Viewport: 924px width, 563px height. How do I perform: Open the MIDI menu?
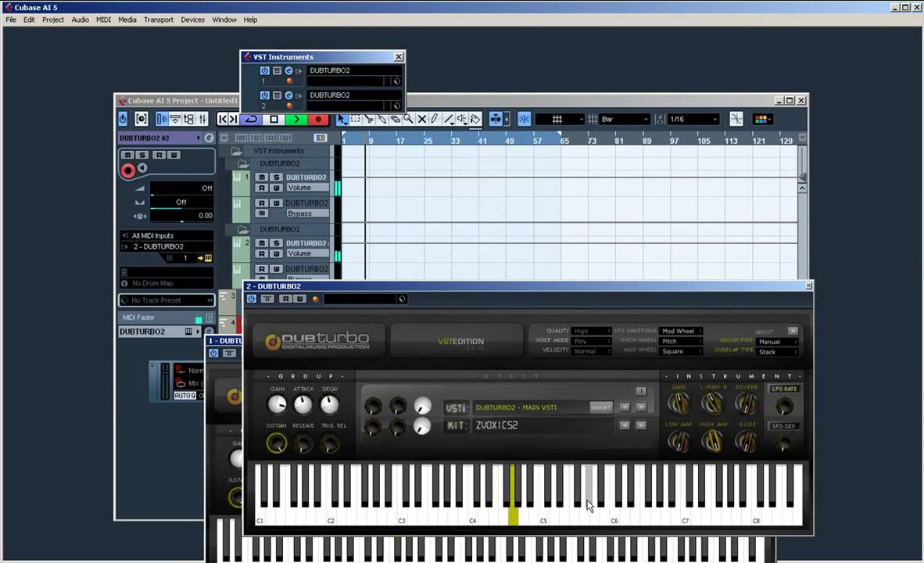104,20
